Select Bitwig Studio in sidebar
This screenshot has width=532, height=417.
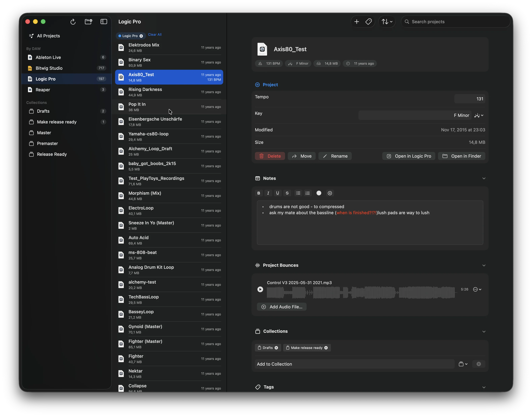[66, 68]
